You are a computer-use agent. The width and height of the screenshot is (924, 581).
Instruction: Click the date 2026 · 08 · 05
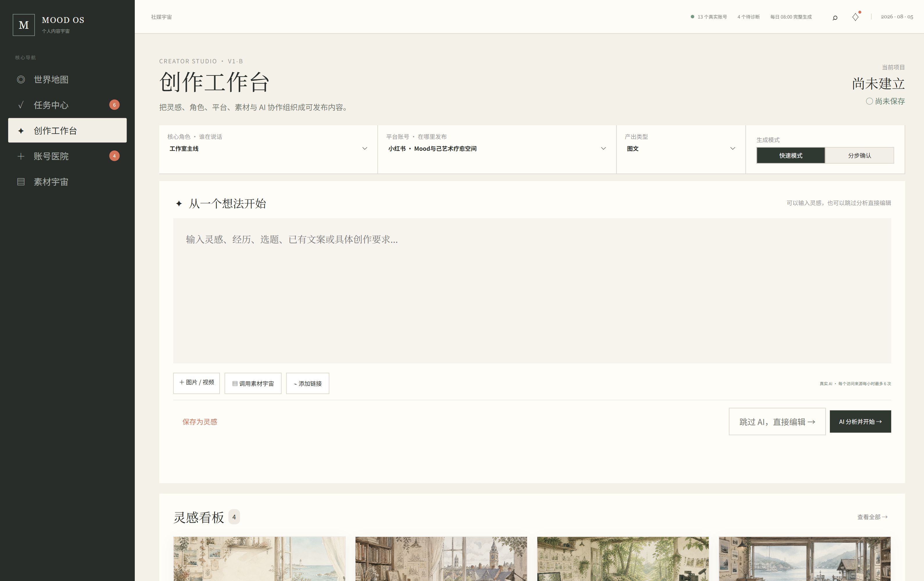pyautogui.click(x=897, y=17)
